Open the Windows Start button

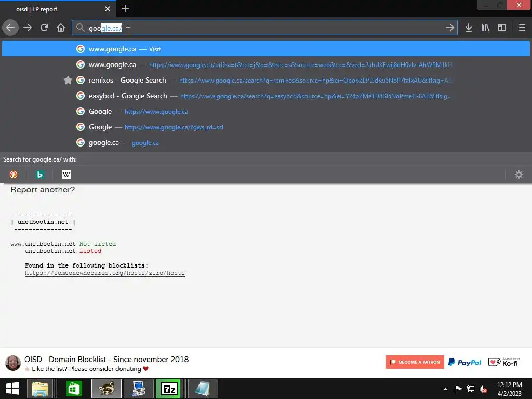coord(12,389)
